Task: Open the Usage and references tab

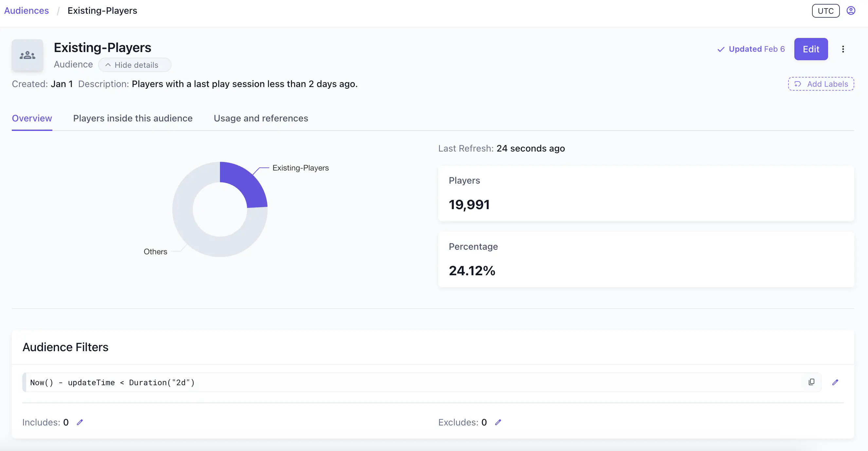Action: click(x=261, y=118)
